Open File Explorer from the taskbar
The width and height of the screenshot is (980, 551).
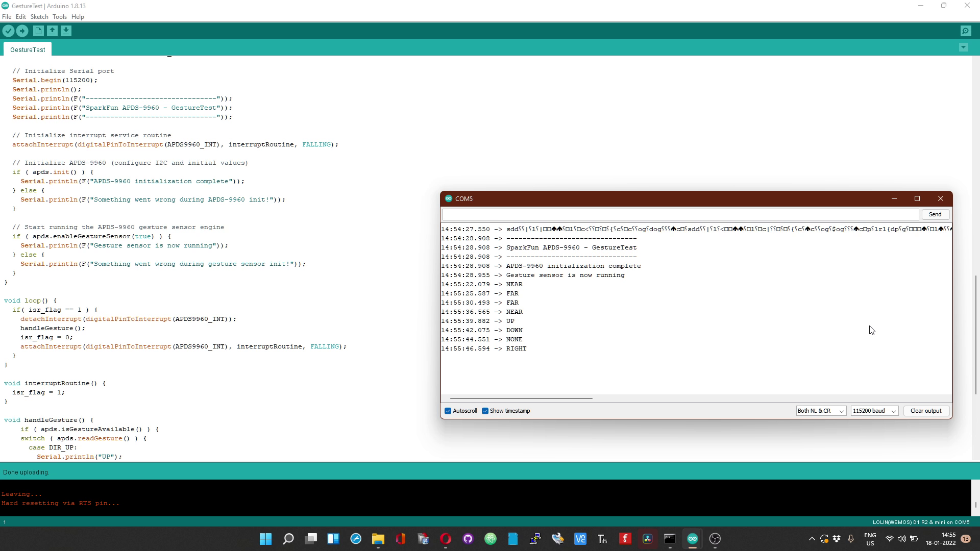378,539
